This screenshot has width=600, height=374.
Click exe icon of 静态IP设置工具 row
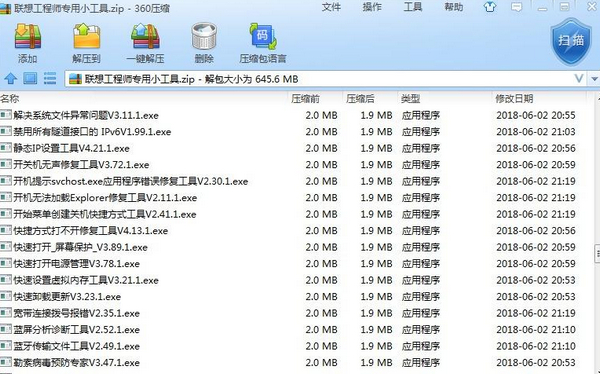(x=6, y=148)
